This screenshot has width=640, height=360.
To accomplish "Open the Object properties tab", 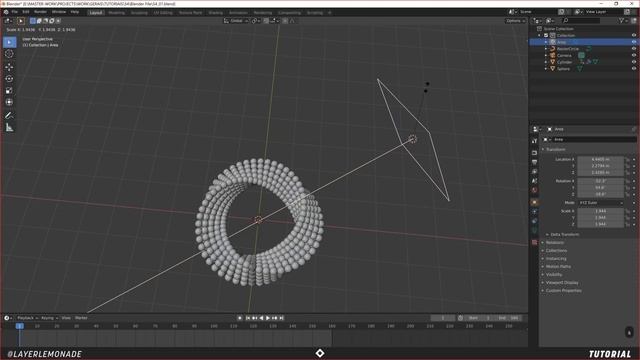I will tap(534, 202).
